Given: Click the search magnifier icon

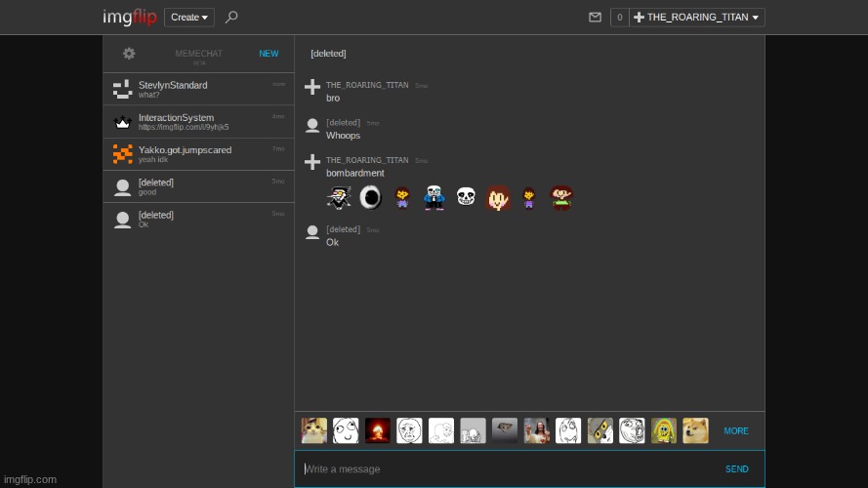Looking at the screenshot, I should tap(231, 17).
